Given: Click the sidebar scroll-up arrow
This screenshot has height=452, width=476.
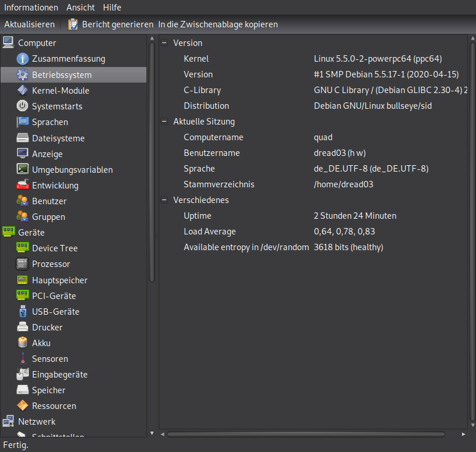Looking at the screenshot, I should 152,38.
